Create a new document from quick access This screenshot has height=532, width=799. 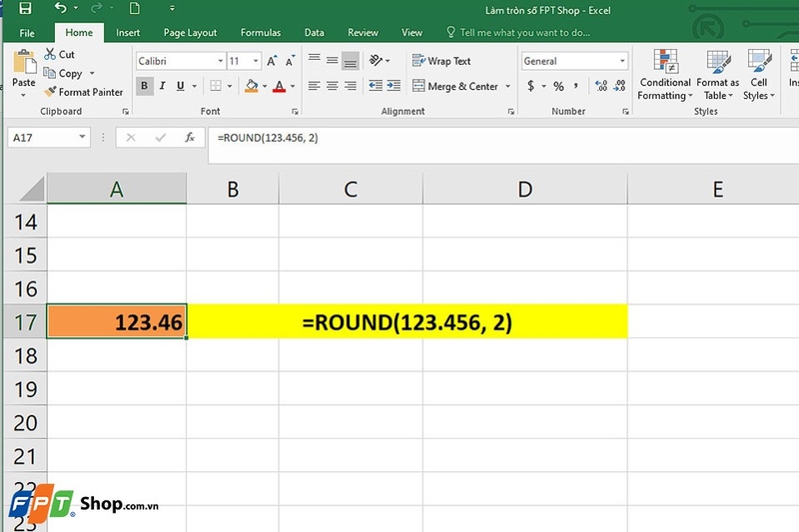135,8
